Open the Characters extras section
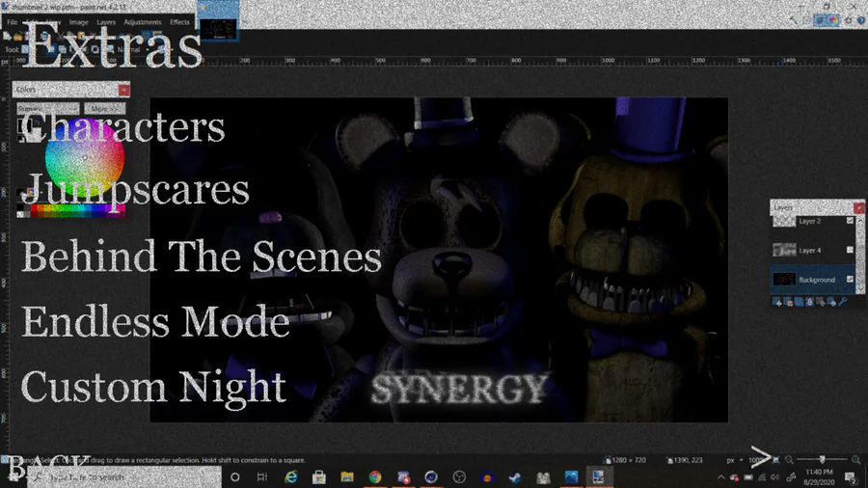 122,128
